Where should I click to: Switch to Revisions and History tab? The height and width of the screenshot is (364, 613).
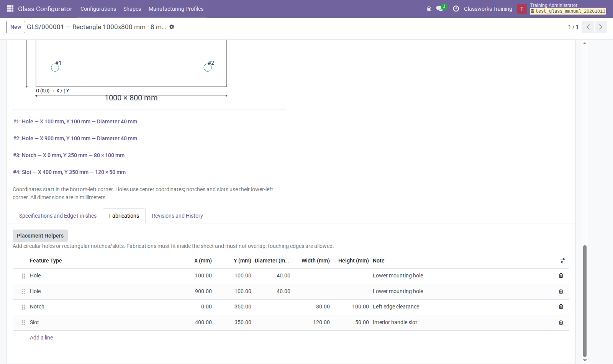[177, 216]
